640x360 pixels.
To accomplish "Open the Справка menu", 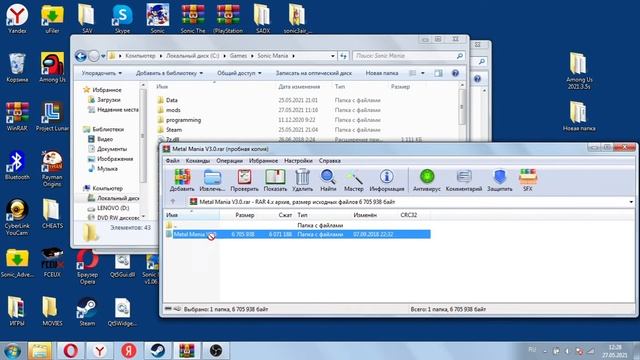I will [x=330, y=161].
